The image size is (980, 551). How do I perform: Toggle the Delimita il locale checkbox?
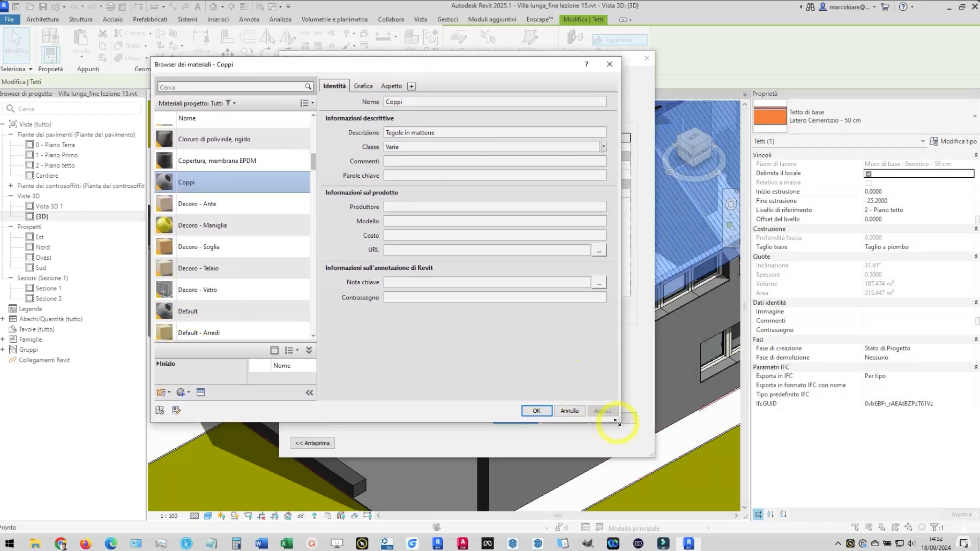pos(869,173)
